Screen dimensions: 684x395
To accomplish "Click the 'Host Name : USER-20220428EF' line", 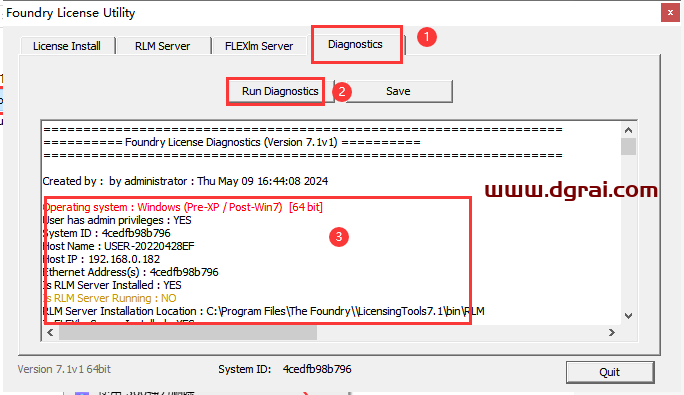I will [118, 246].
